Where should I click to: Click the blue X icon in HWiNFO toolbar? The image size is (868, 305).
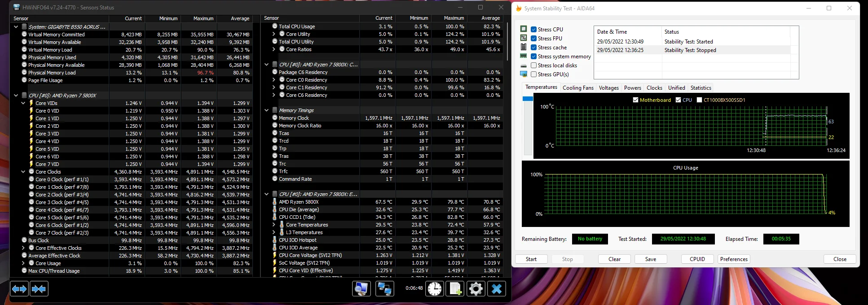tap(497, 289)
